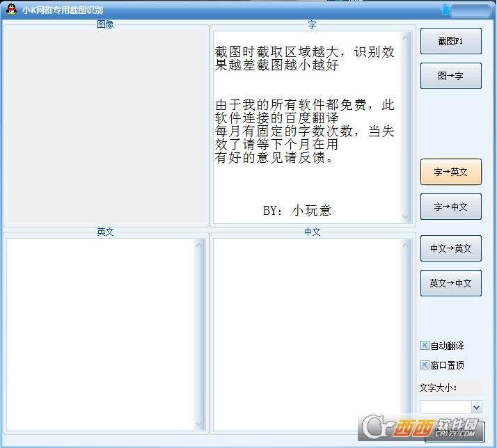This screenshot has height=448, width=497.
Task: Click the line 效了请等下个月在用
Action: pos(277,145)
